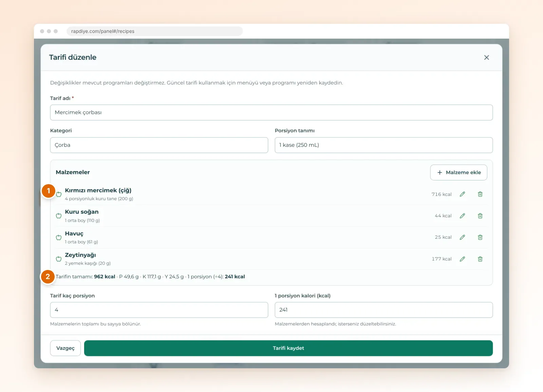Click the apple icon beside Zeytinyağı
This screenshot has width=543, height=392.
(x=59, y=259)
